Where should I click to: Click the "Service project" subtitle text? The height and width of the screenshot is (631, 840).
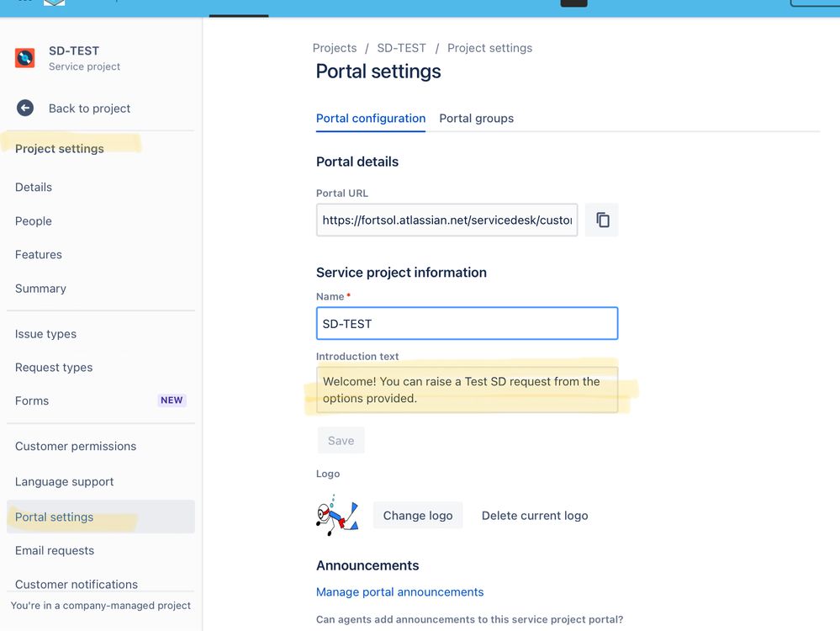[85, 66]
